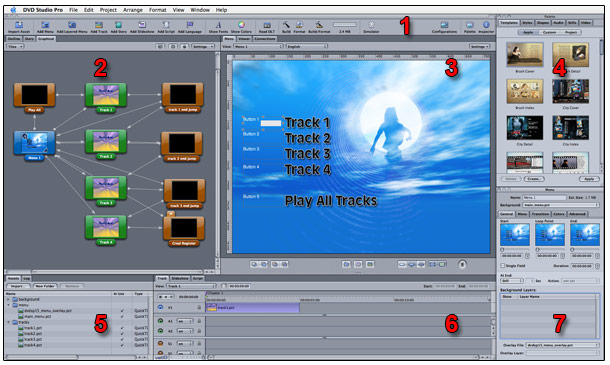Toggle the V1 video track button
610x365 pixels.
[160, 307]
